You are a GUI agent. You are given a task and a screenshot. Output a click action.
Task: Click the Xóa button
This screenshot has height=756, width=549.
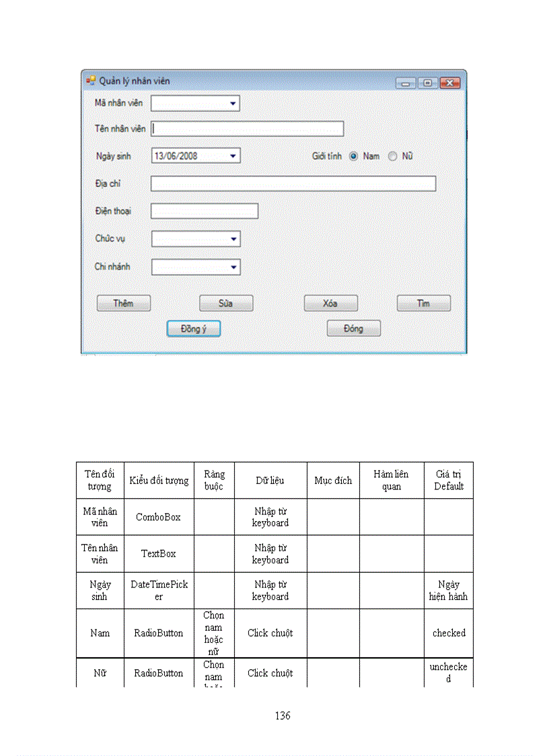[330, 303]
